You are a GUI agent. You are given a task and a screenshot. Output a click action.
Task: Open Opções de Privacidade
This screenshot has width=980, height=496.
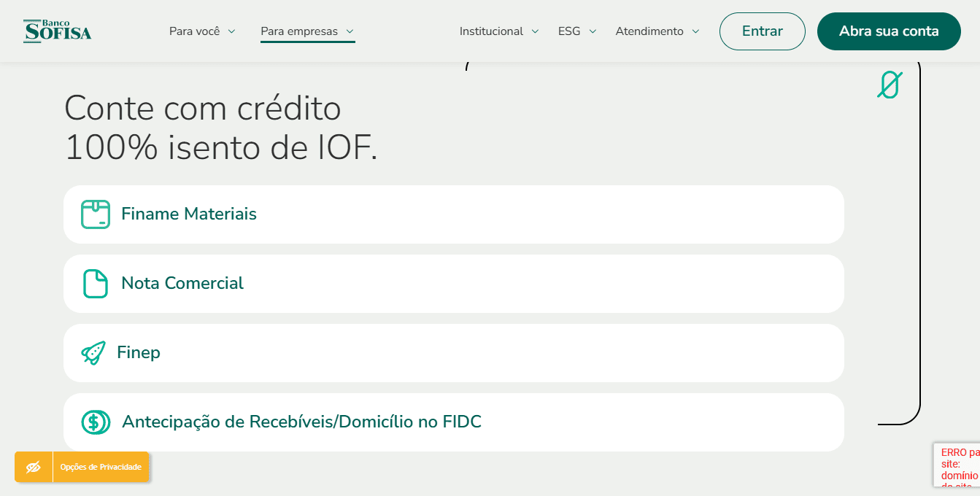point(101,467)
